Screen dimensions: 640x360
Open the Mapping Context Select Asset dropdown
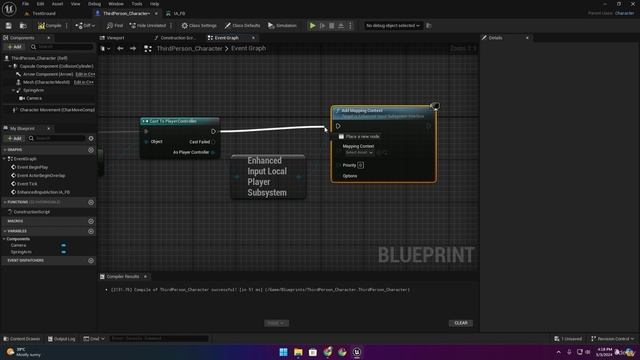coord(359,153)
